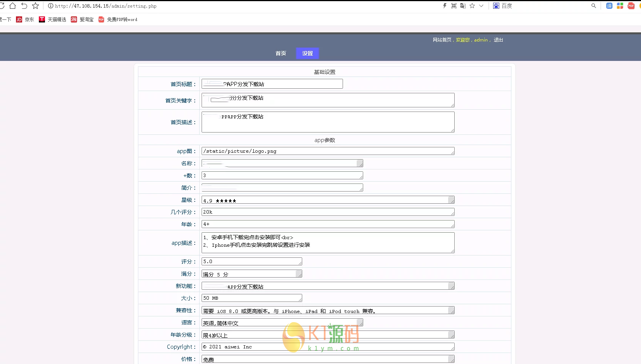Switch to the 首页 tab
Screen dimensions: 641x364
tap(280, 53)
